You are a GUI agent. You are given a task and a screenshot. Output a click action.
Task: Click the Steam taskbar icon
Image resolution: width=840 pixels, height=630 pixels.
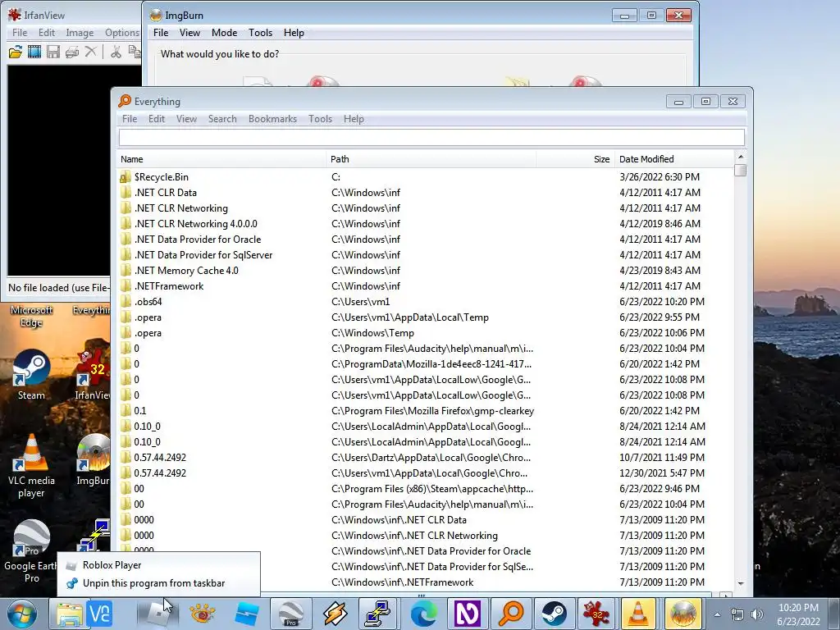(554, 614)
